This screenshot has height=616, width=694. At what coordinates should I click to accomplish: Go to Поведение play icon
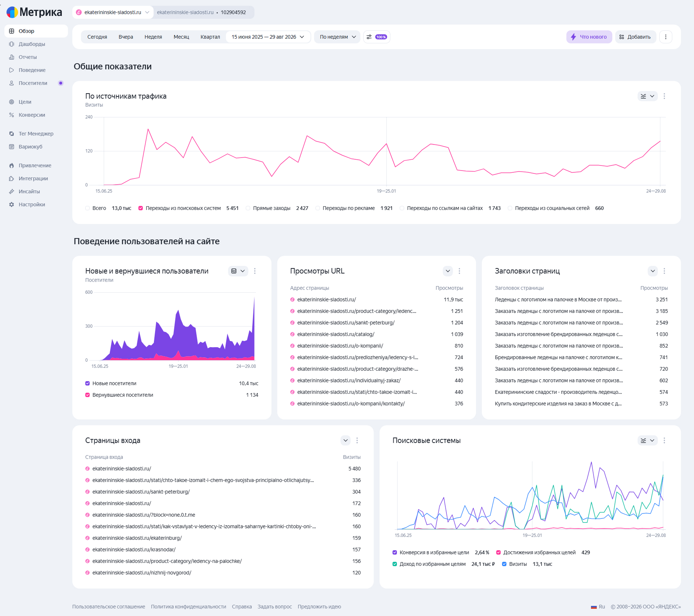click(12, 70)
